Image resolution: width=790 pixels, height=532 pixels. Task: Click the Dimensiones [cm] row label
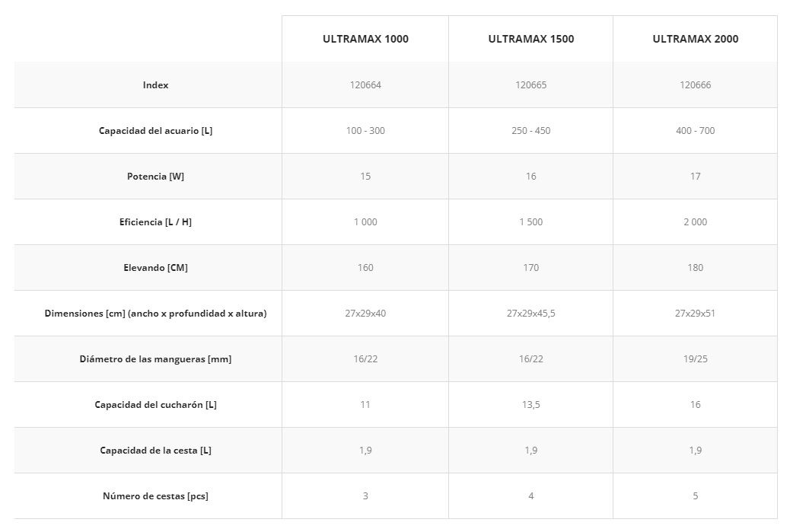point(155,314)
